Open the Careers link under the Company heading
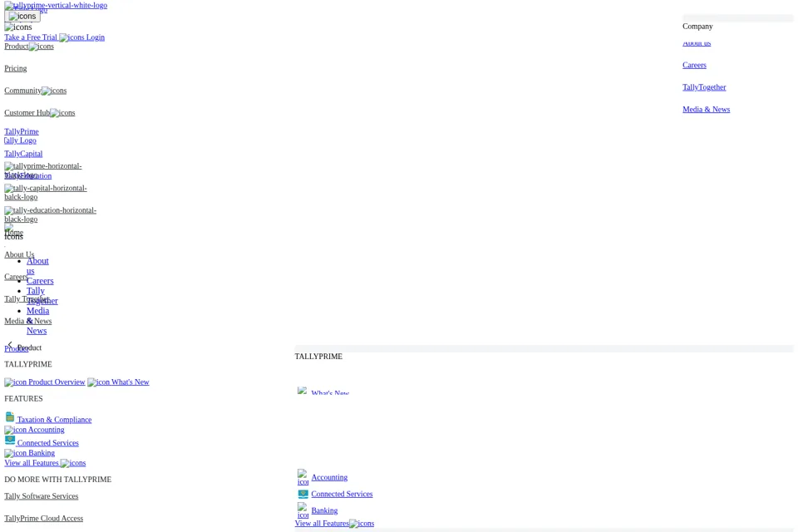The width and height of the screenshot is (798, 532). 694,65
